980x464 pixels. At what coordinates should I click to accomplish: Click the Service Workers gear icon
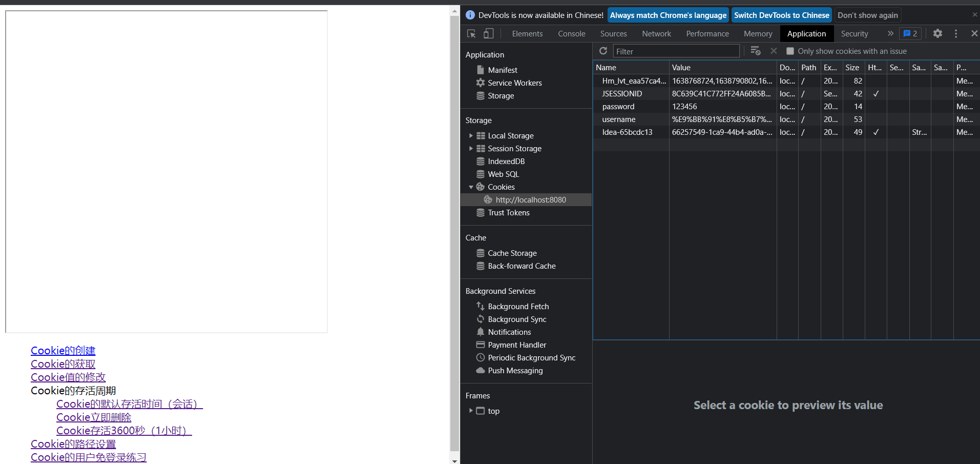(x=481, y=83)
